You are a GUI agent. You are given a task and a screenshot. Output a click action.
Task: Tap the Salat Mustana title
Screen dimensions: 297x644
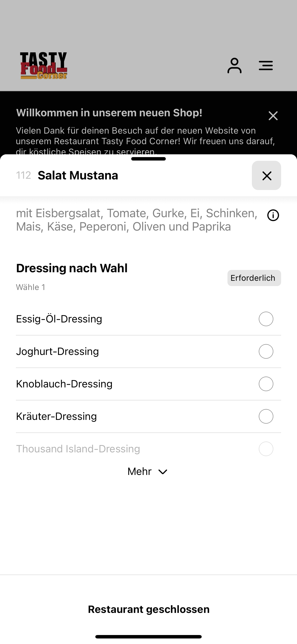click(x=78, y=175)
